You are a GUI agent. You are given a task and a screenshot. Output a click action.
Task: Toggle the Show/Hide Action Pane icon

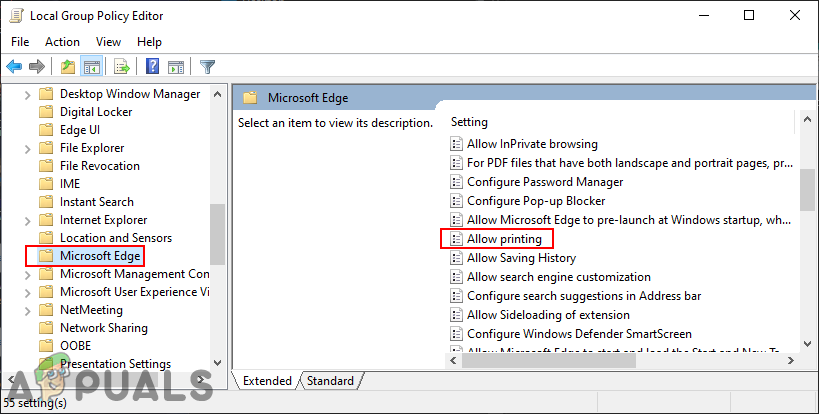pos(175,67)
